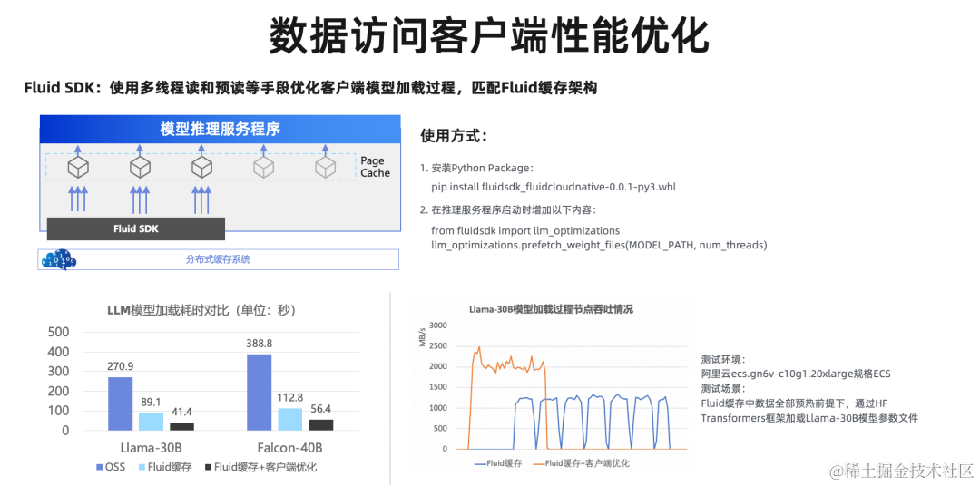Click the 388.8 OSS bar for Falcon-40B
Screen dimensions: 980x486
pyautogui.click(x=260, y=392)
